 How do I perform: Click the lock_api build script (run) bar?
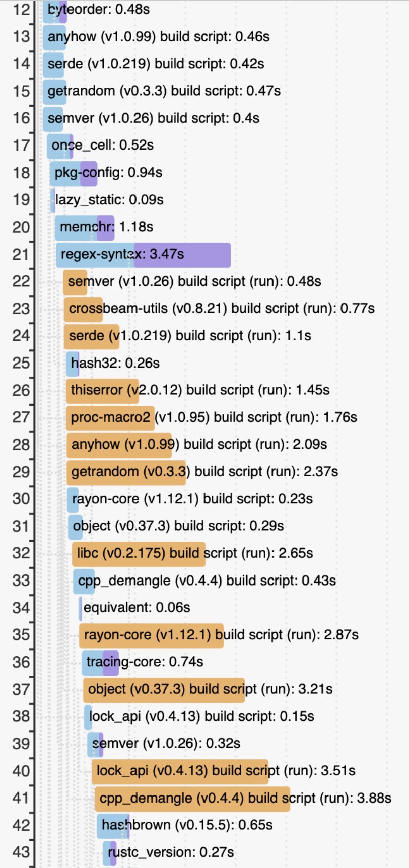click(179, 771)
